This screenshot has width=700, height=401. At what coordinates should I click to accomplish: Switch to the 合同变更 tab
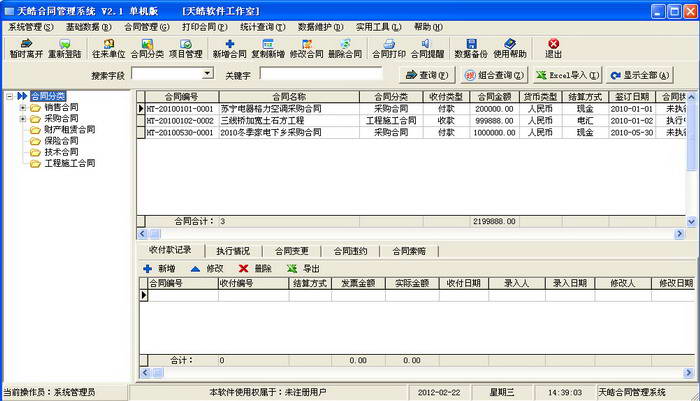(x=292, y=251)
